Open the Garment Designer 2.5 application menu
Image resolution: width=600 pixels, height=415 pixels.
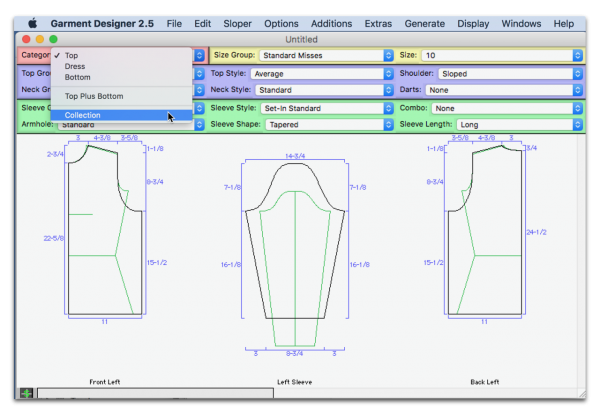tap(102, 24)
